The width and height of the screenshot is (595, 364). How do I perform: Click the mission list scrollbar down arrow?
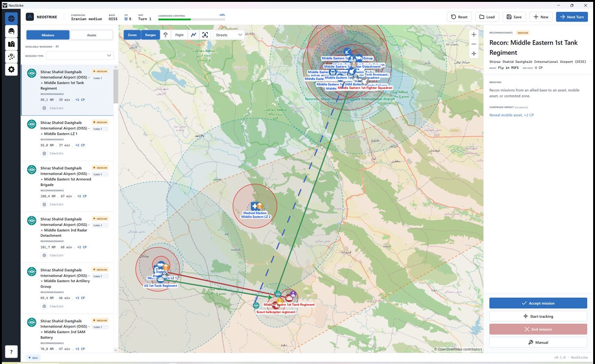(x=116, y=350)
